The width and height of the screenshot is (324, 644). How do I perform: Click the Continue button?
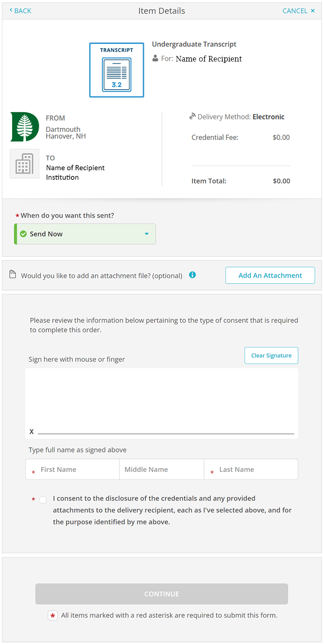(162, 594)
